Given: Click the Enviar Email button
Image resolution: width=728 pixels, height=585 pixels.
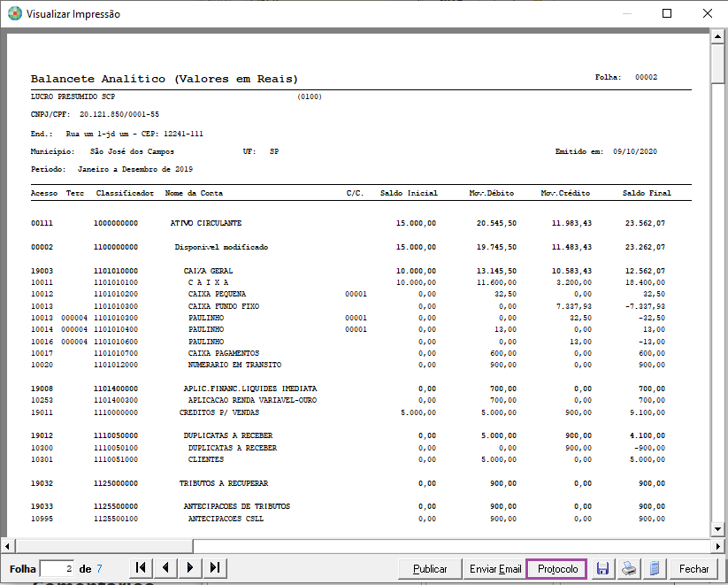Looking at the screenshot, I should pos(495,569).
